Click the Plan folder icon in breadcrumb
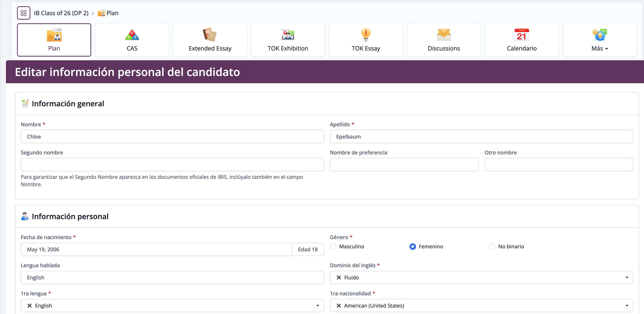The image size is (644, 314). point(101,13)
